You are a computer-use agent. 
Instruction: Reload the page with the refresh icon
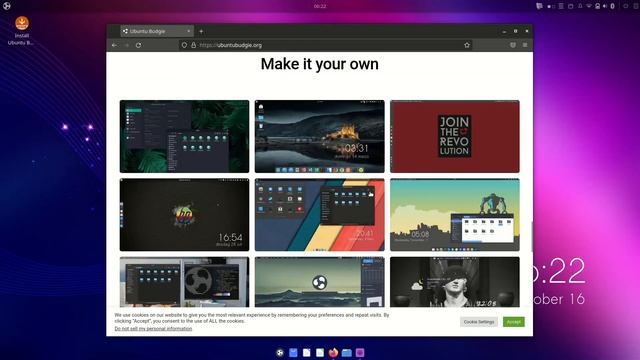(x=138, y=45)
